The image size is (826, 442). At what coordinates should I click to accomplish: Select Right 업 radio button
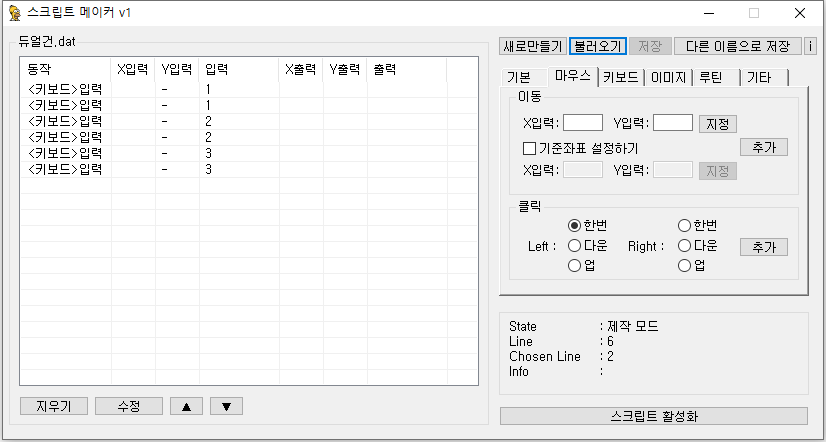click(x=691, y=266)
